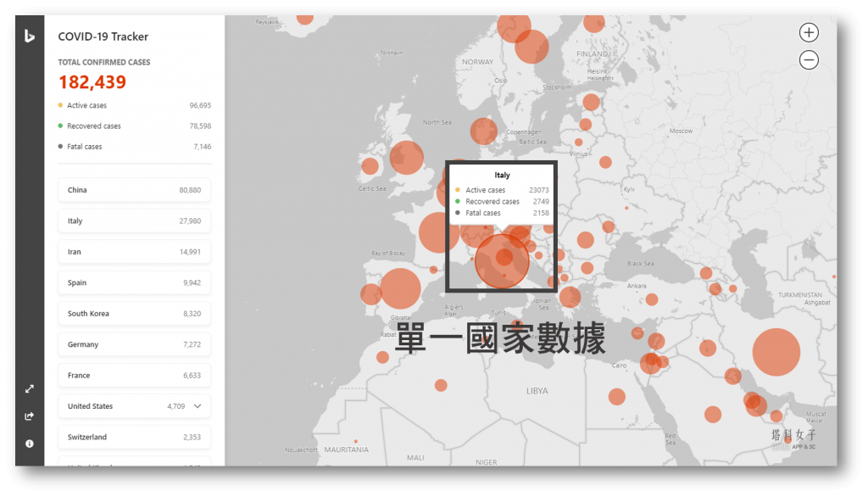The image size is (868, 497).
Task: Select China in the country list
Action: pyautogui.click(x=134, y=190)
